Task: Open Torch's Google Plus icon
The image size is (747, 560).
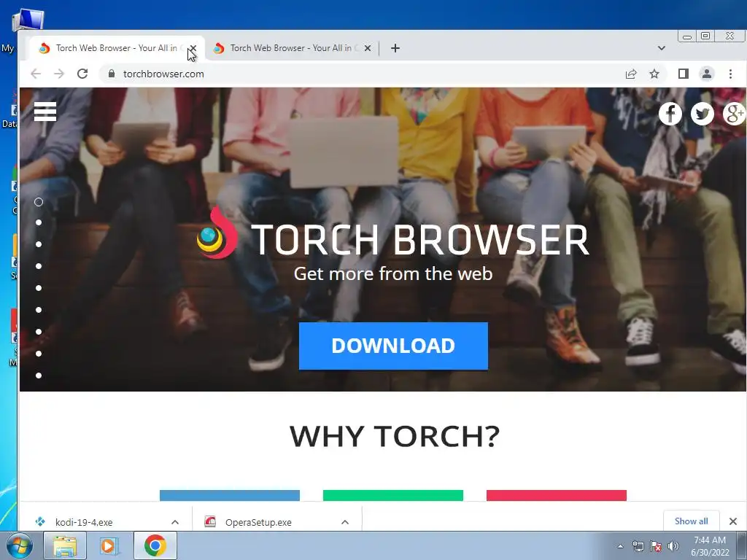Action: tap(734, 114)
